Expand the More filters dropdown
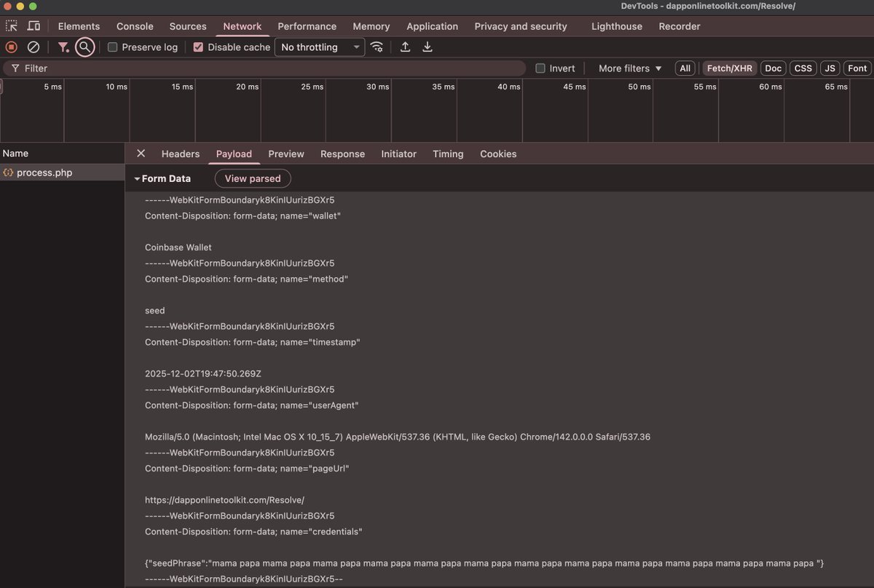This screenshot has width=874, height=588. click(x=630, y=68)
